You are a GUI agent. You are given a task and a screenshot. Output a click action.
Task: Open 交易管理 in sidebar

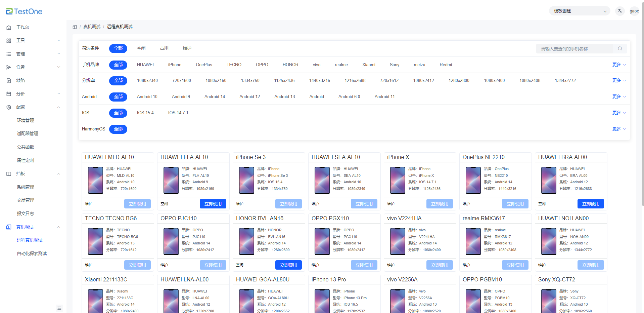point(26,200)
